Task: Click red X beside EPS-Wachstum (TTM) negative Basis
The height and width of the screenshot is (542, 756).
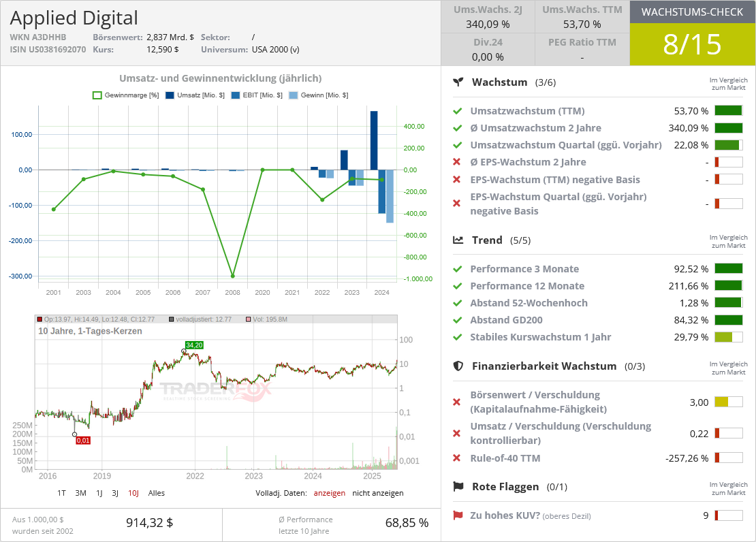Action: point(457,179)
